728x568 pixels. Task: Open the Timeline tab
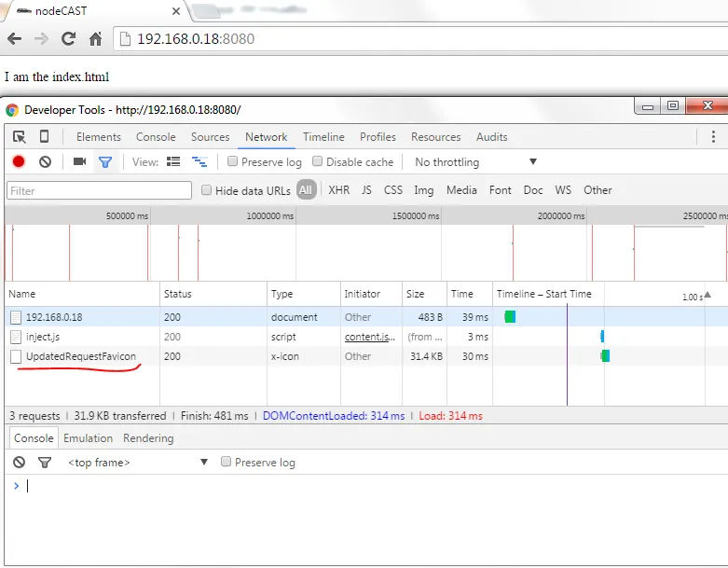[x=323, y=137]
